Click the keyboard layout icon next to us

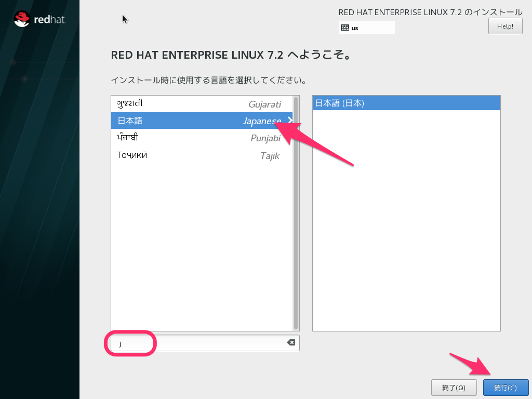click(x=345, y=28)
